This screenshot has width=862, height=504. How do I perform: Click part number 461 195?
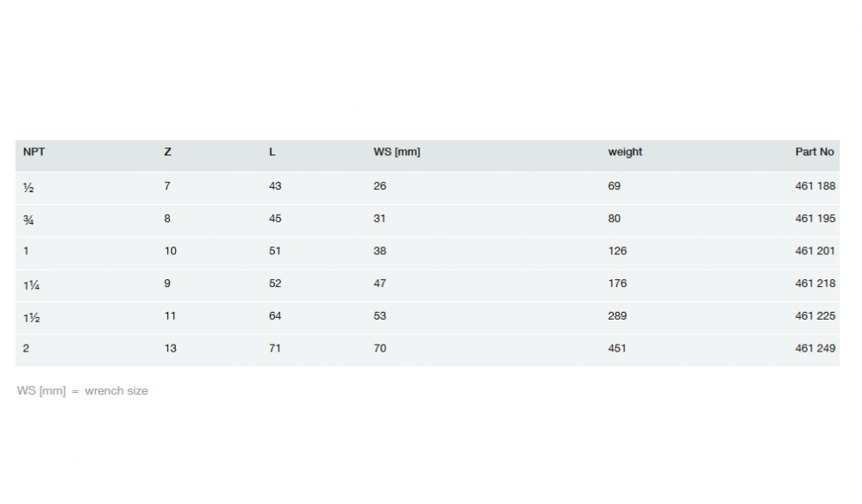815,219
